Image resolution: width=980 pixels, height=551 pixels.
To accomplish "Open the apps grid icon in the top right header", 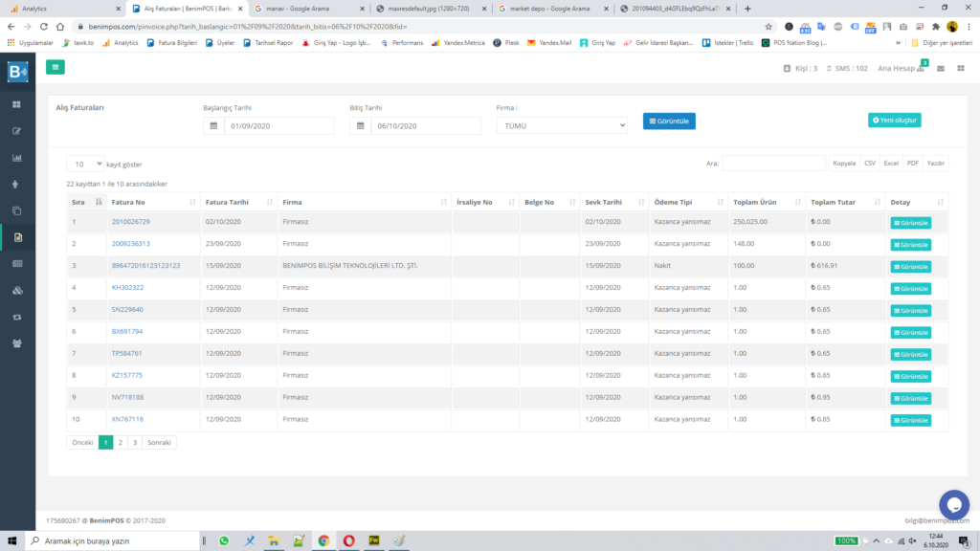I will point(961,68).
